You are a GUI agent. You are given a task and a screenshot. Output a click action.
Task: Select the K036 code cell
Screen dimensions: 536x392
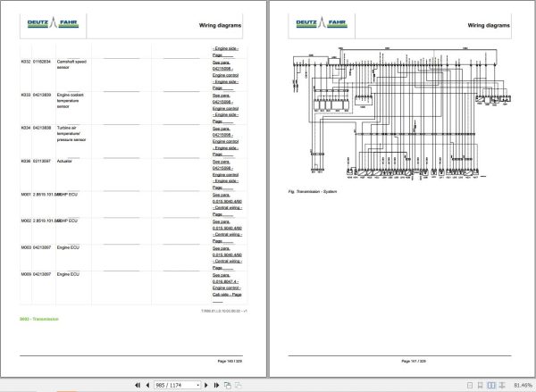point(26,161)
